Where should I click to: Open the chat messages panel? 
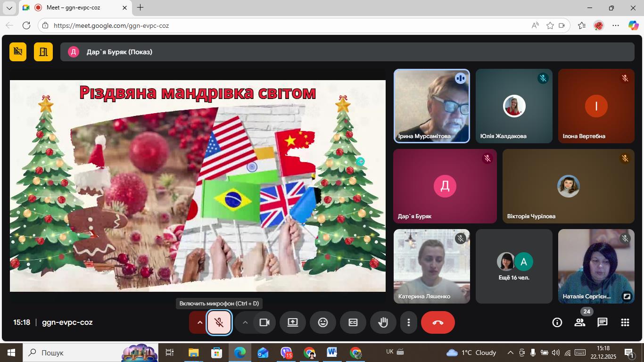602,322
